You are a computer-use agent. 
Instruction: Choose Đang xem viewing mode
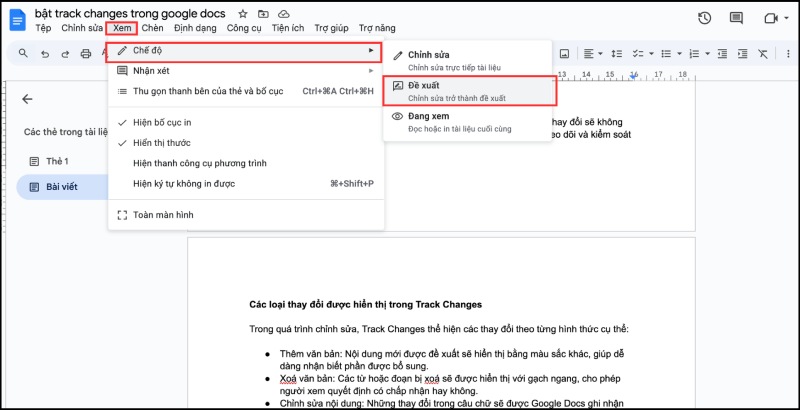click(x=467, y=122)
